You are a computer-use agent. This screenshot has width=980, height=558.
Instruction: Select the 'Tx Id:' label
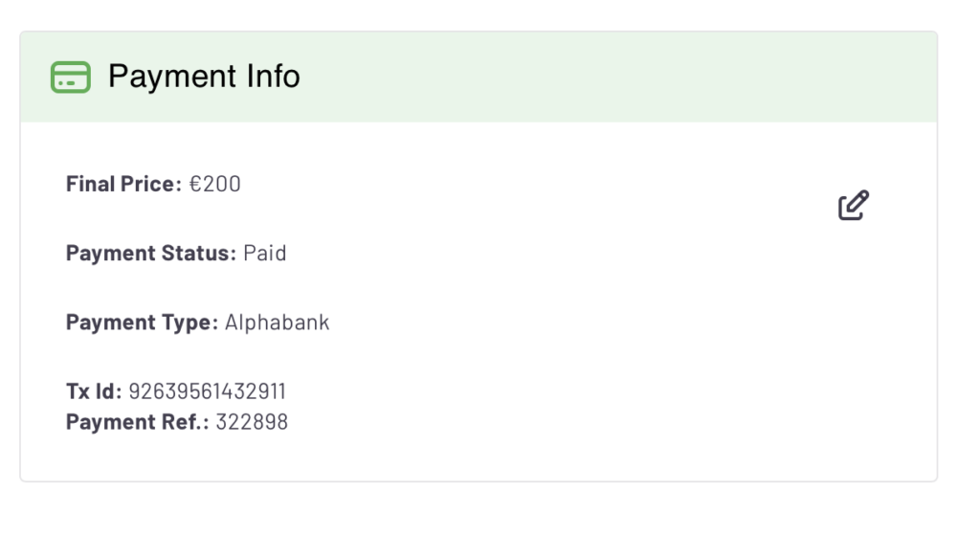point(94,391)
